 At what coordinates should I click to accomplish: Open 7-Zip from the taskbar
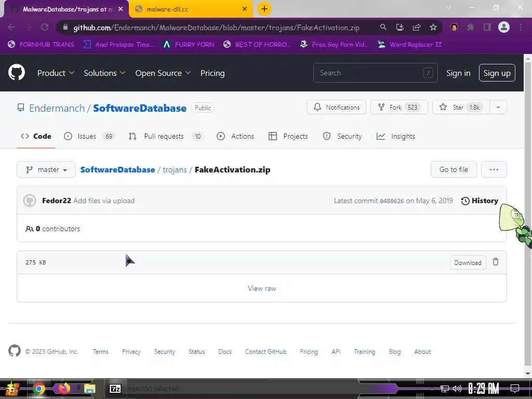coord(115,389)
